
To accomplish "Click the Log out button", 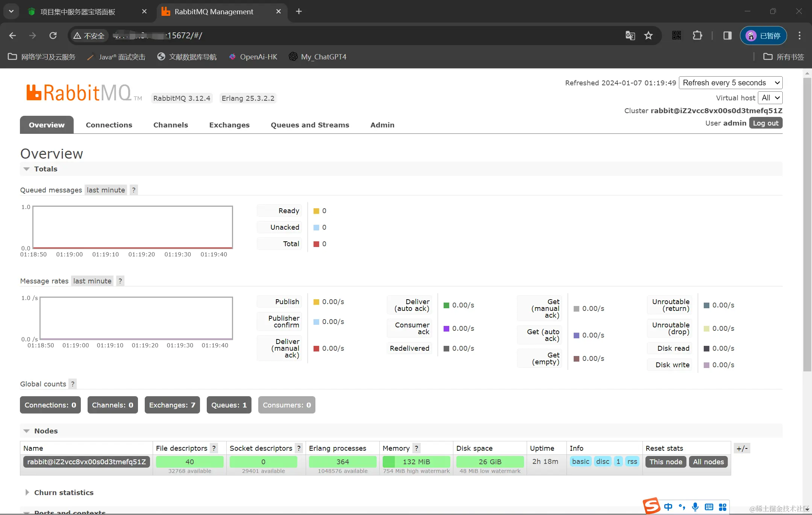I will (766, 123).
